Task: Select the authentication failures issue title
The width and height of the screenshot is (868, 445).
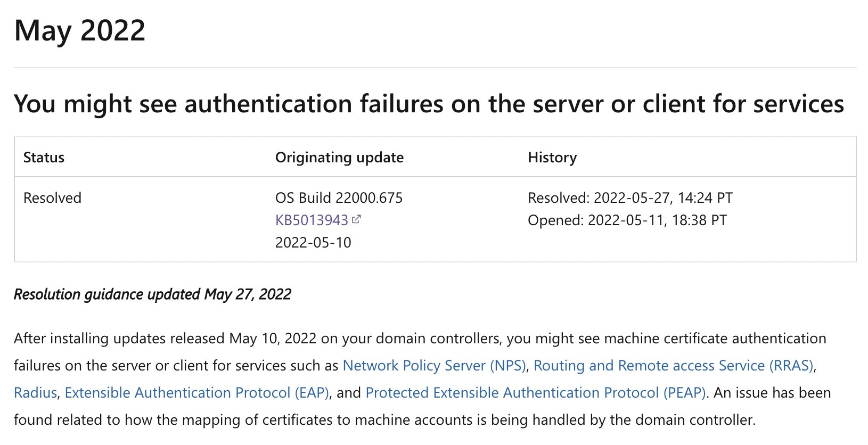Action: point(429,104)
